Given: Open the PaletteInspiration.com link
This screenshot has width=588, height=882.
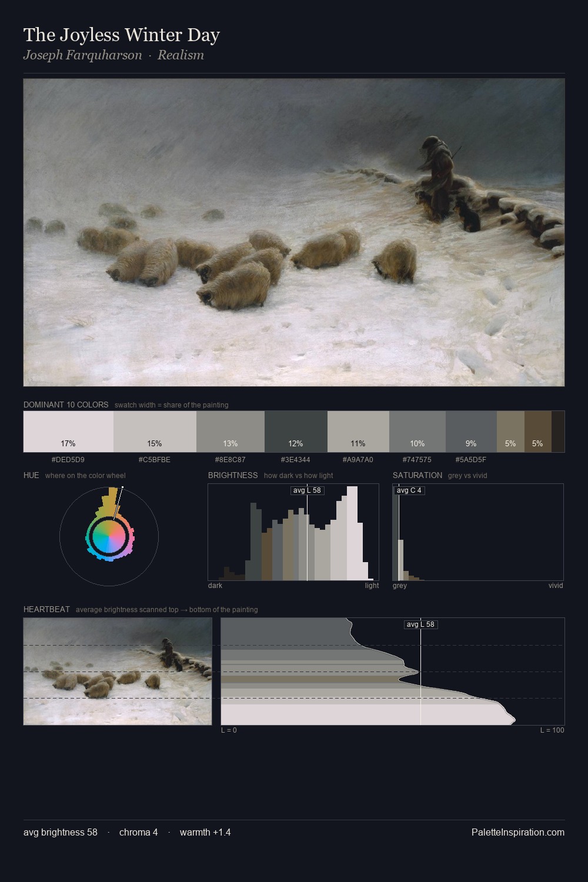Looking at the screenshot, I should click(518, 833).
